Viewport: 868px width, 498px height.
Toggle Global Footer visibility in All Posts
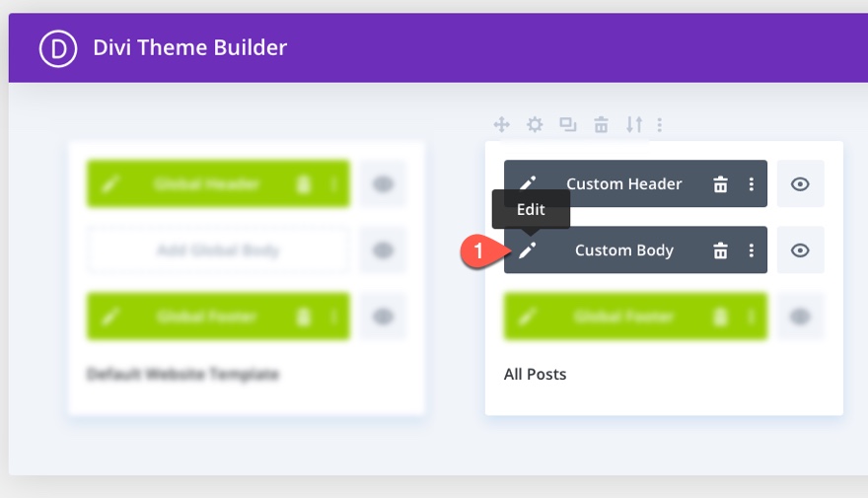click(800, 317)
